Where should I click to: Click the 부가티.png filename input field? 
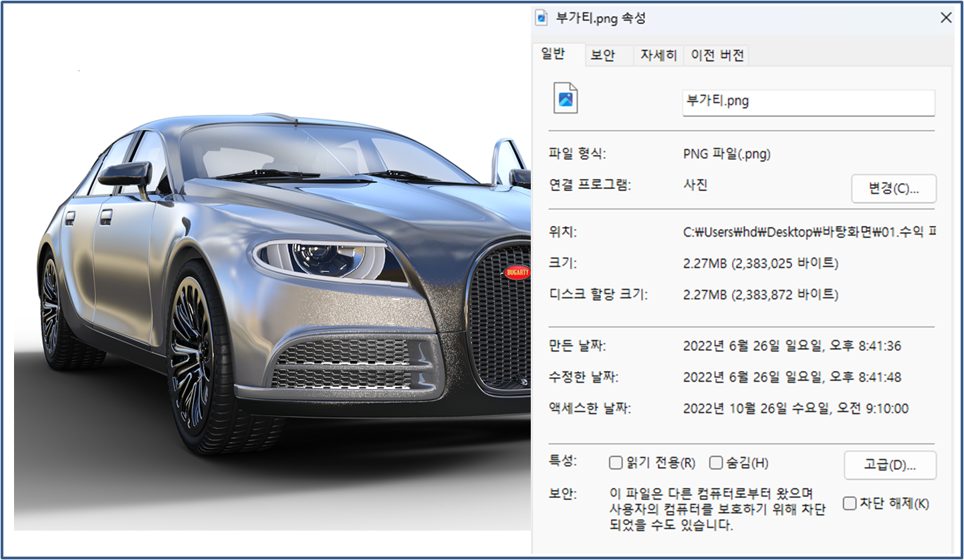[808, 102]
